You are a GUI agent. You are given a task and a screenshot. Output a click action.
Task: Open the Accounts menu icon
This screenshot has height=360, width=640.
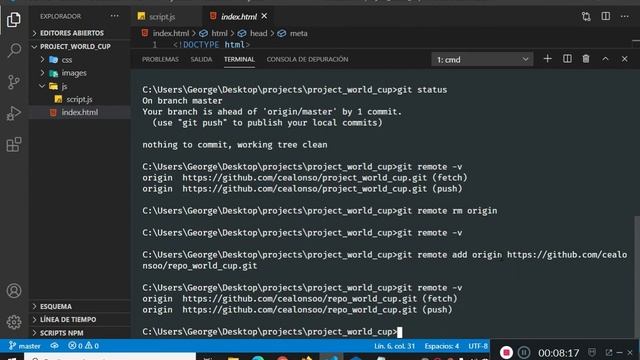14,291
